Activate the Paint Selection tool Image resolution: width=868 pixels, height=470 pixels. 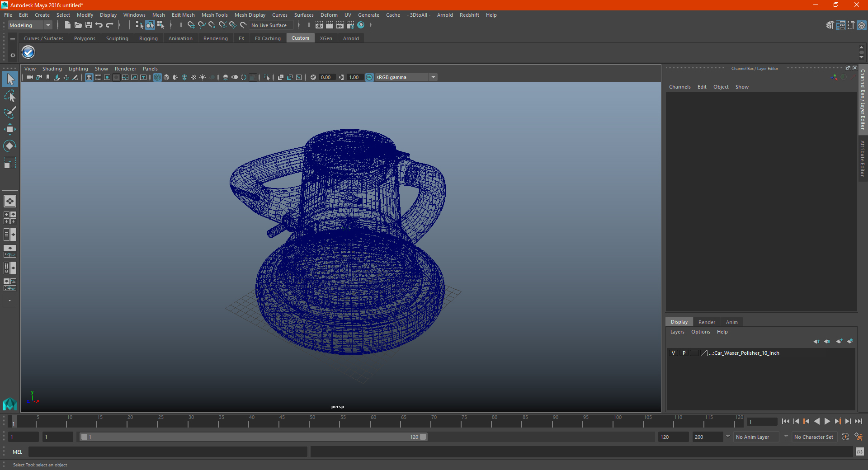[9, 113]
